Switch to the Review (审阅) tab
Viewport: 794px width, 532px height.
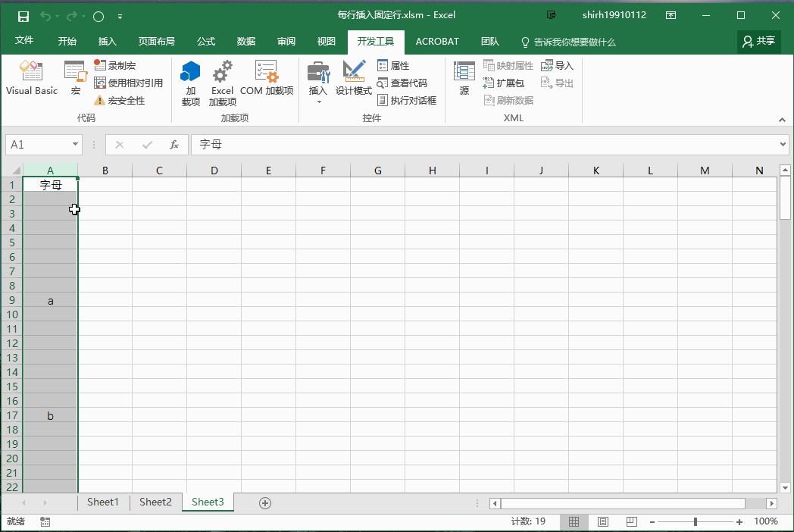(286, 42)
